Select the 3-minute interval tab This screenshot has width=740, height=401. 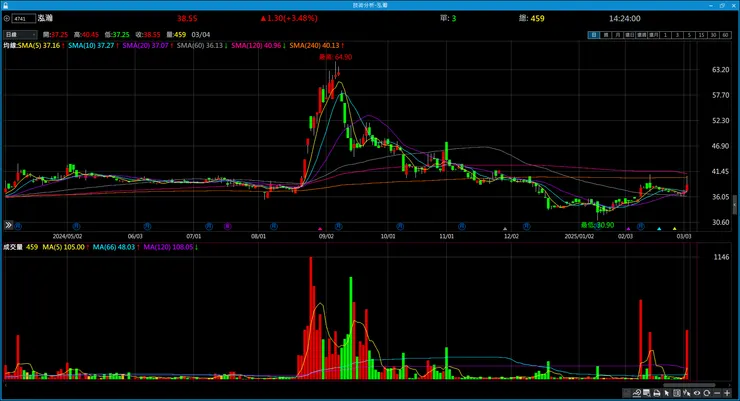click(x=677, y=35)
